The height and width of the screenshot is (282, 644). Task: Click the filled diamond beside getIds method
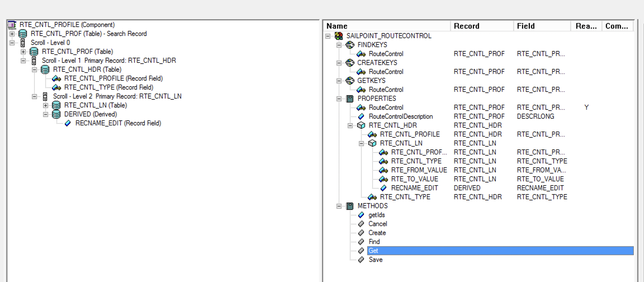pos(361,215)
